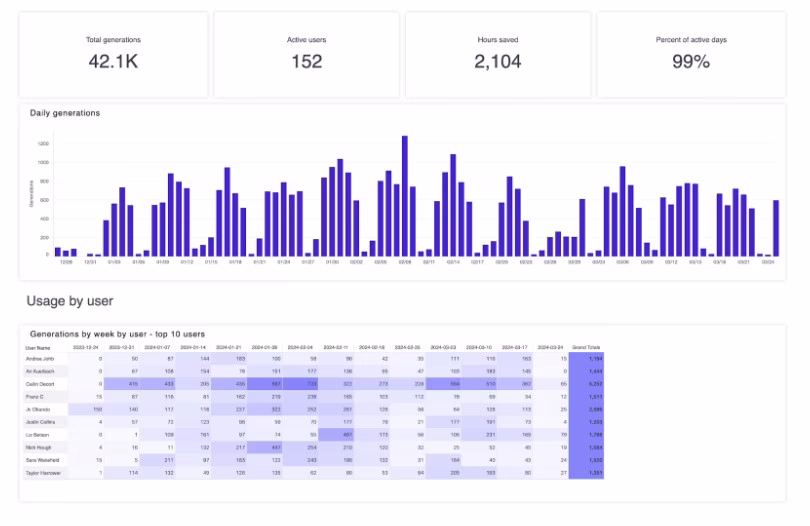Select the Hours saved 2,104 card

click(x=497, y=54)
